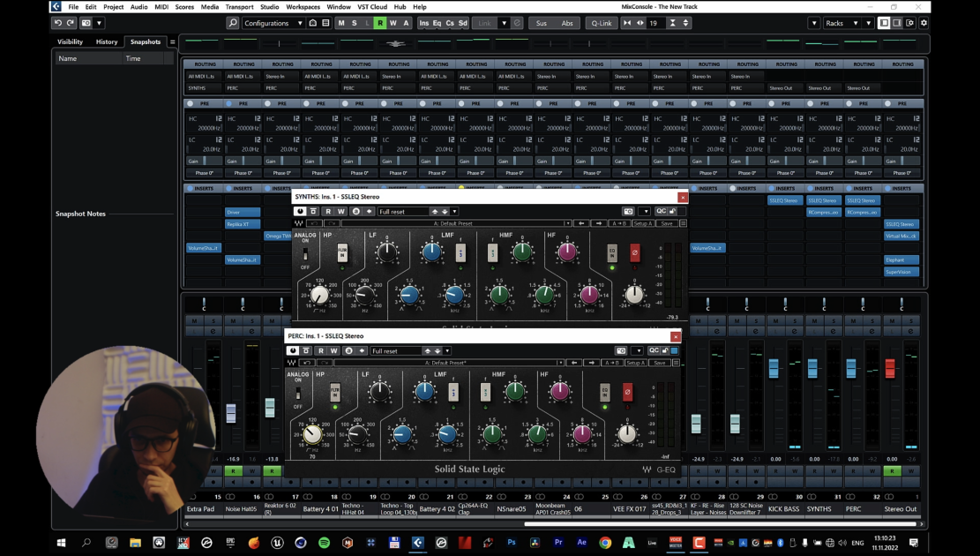980x556 pixels.
Task: Open Spotify from the Windows taskbar
Action: pyautogui.click(x=324, y=542)
